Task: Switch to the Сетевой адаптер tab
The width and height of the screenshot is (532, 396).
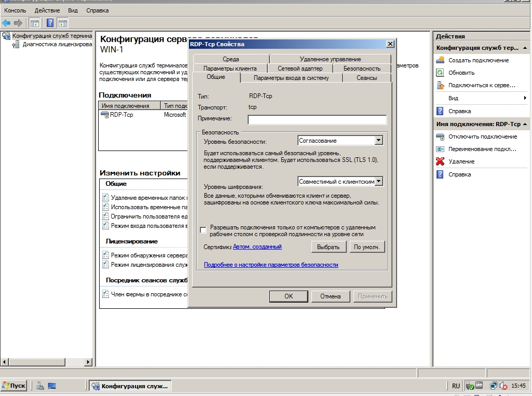Action: (x=300, y=68)
